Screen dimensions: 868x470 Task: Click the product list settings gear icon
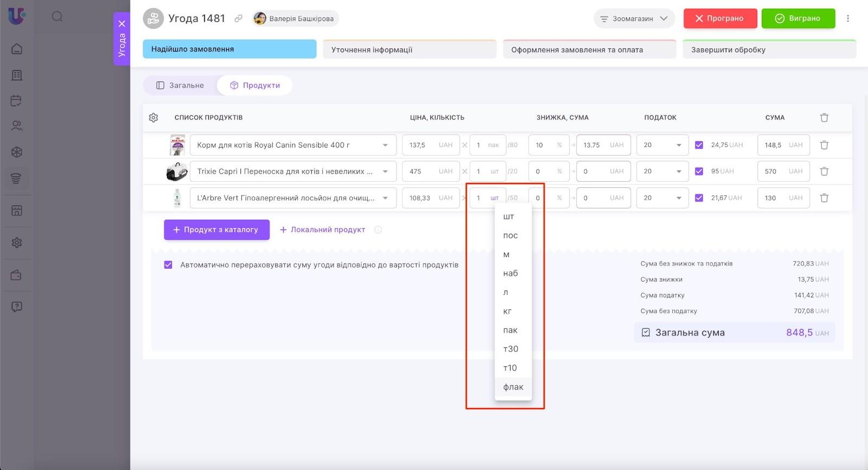[x=154, y=118]
